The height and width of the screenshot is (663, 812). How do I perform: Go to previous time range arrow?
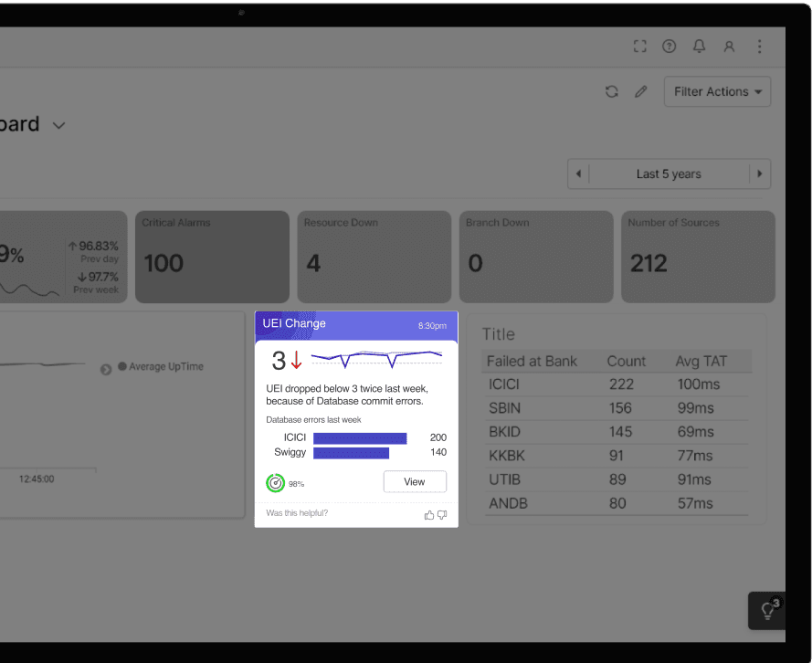(578, 174)
